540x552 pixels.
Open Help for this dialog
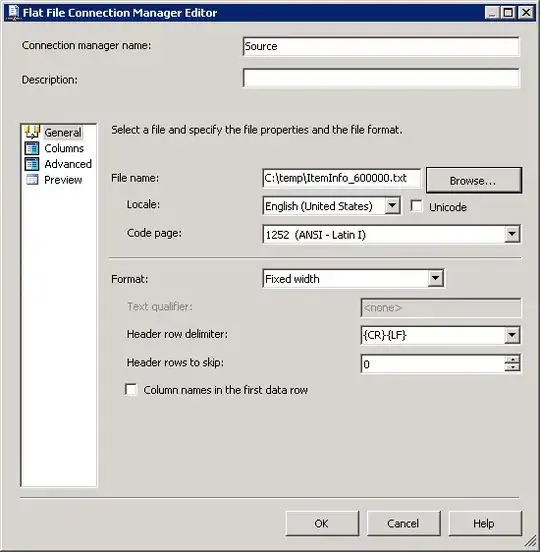484,523
